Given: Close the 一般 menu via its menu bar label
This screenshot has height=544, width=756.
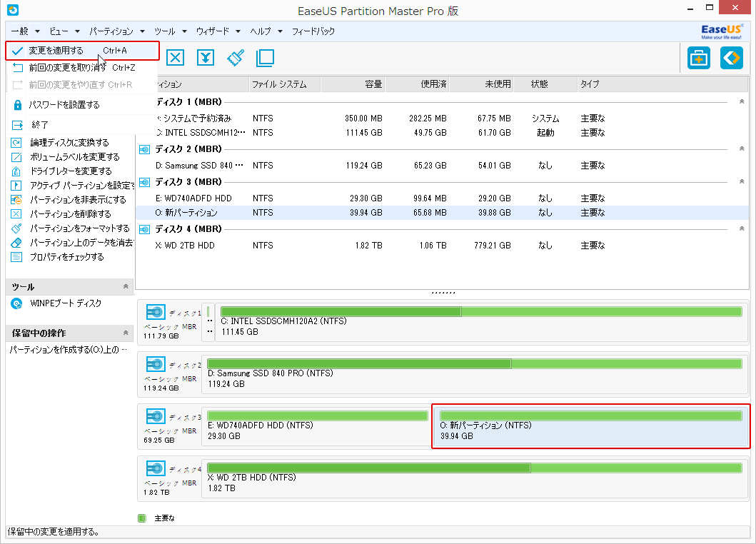Looking at the screenshot, I should pyautogui.click(x=25, y=31).
